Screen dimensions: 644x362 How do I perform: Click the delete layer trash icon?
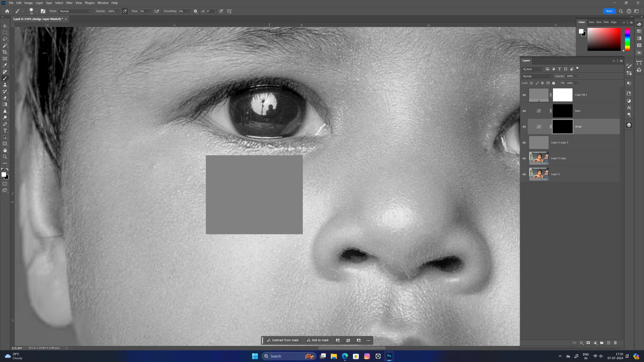(x=615, y=343)
